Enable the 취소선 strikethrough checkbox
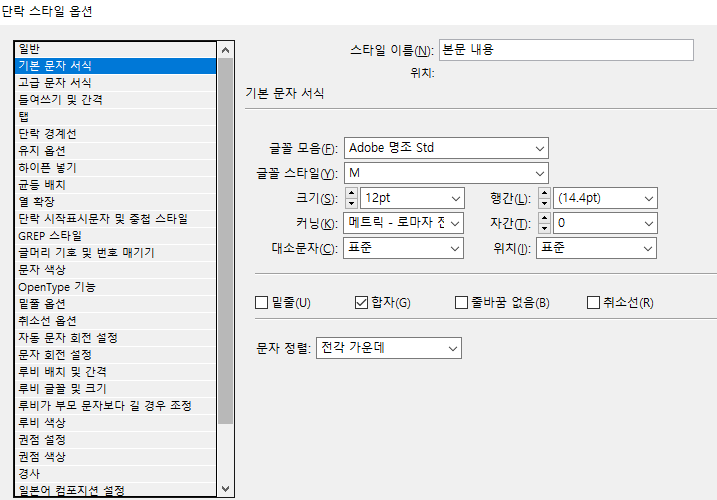 pos(593,302)
